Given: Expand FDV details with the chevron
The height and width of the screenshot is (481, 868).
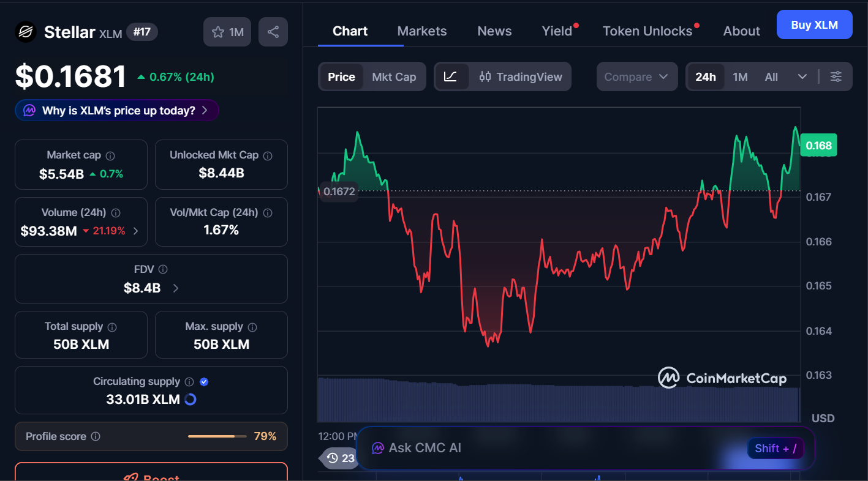Looking at the screenshot, I should click(176, 288).
